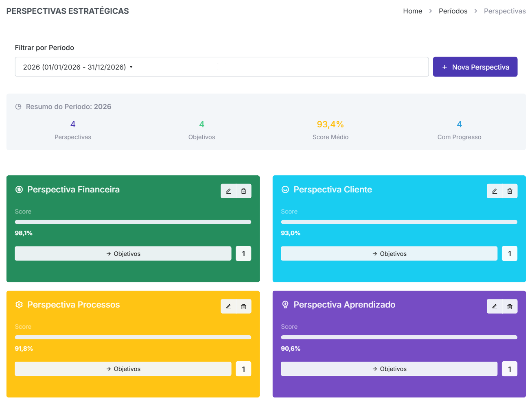The height and width of the screenshot is (406, 532).
Task: Click the objective count badge in Perspectiva Aprendizado
Action: click(x=510, y=369)
